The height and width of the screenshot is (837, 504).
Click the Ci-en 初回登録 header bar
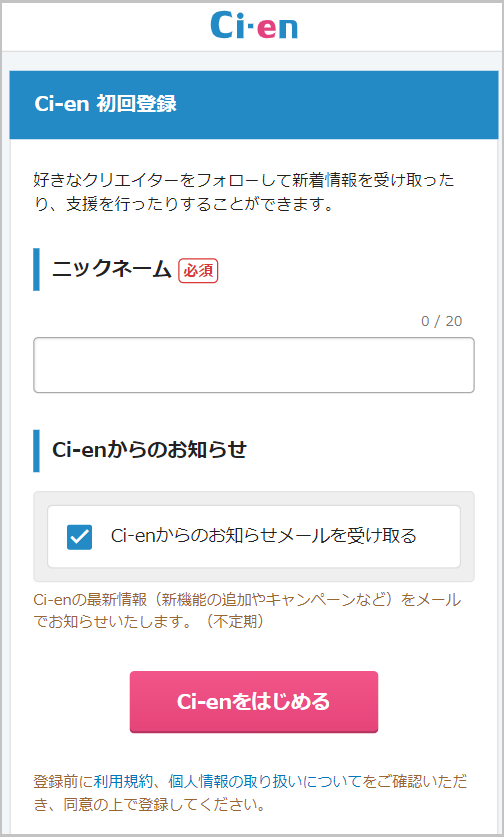[x=253, y=104]
